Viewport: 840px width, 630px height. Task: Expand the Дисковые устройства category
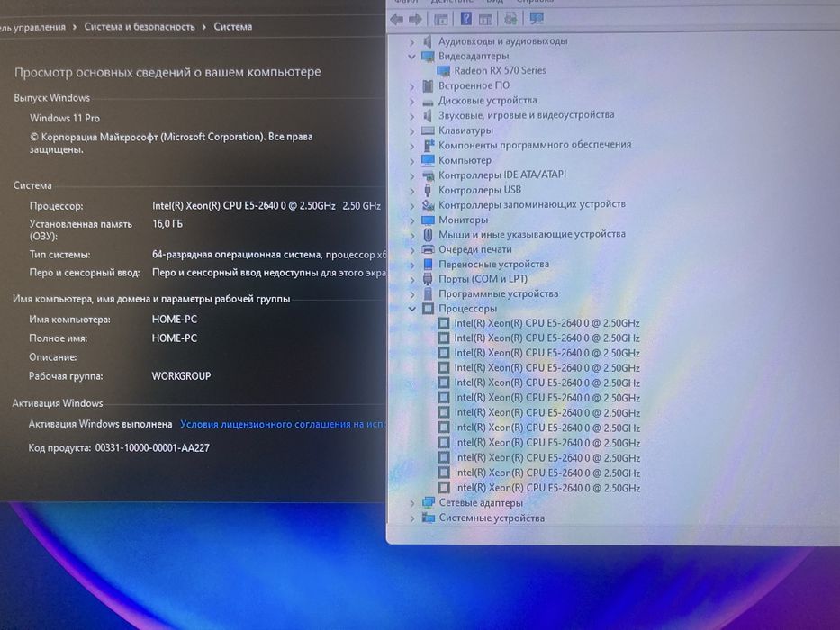point(411,101)
